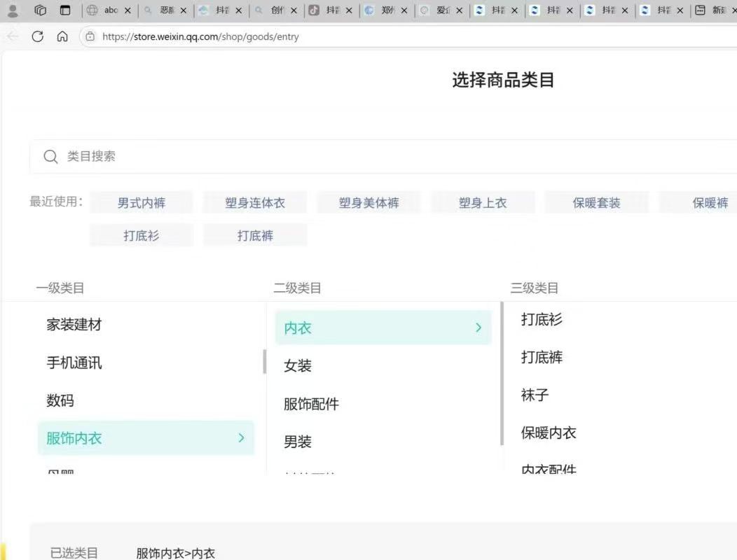Click the site lock icon in address bar
Screen dimensions: 737x560
coord(90,36)
